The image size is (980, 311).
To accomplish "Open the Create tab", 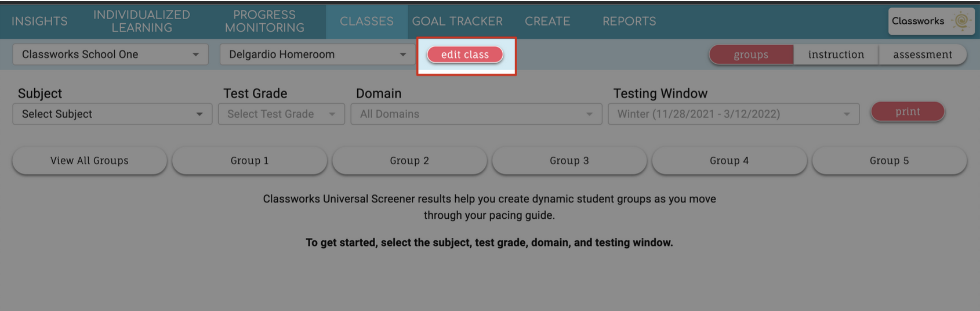I will pyautogui.click(x=547, y=21).
